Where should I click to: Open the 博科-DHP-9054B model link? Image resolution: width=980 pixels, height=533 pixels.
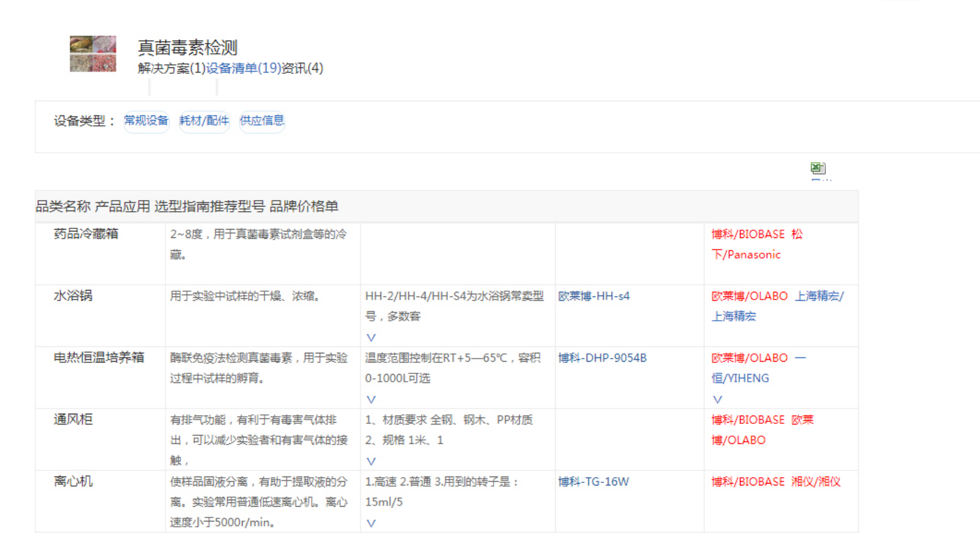pyautogui.click(x=602, y=358)
